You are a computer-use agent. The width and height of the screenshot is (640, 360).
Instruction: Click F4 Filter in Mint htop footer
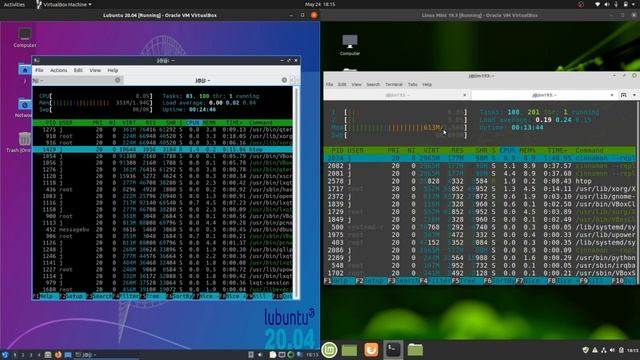[436, 281]
